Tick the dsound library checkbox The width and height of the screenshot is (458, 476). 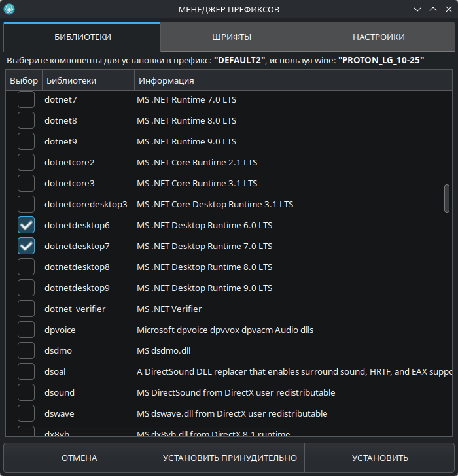pyautogui.click(x=26, y=392)
